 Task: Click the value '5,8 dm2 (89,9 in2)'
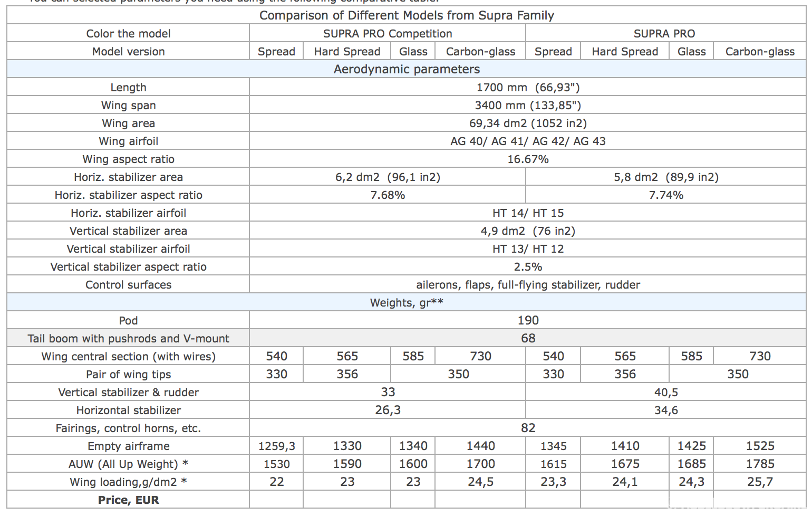click(666, 177)
